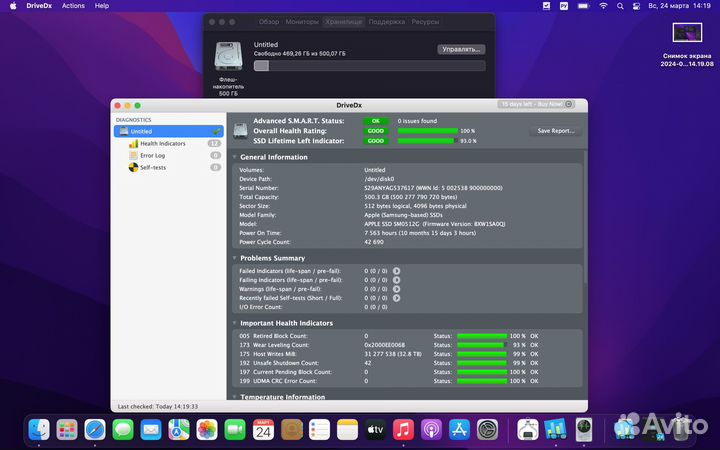Click the Save Report button
This screenshot has width=720, height=450.
click(x=556, y=131)
